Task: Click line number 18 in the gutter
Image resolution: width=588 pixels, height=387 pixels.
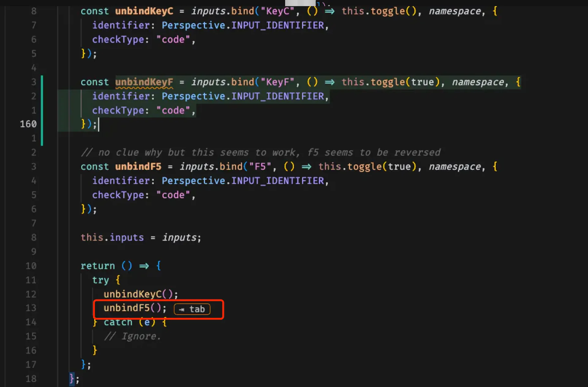Action: point(31,379)
